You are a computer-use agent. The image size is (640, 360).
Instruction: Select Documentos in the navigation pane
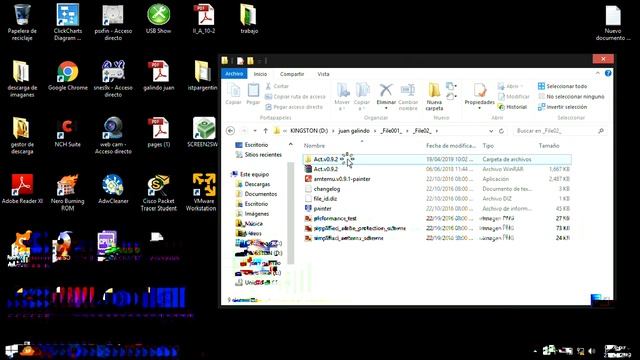tap(256, 194)
